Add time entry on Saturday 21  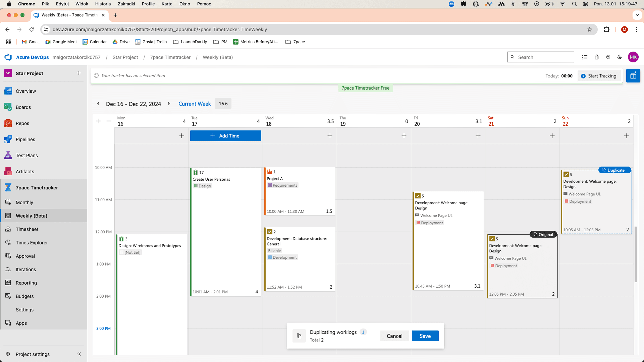tap(552, 136)
